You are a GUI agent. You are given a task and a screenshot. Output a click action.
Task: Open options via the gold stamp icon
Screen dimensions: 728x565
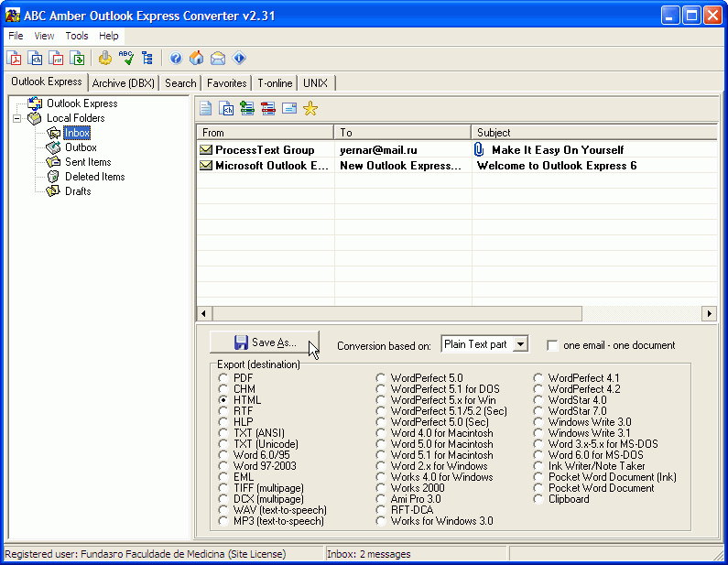(105, 58)
